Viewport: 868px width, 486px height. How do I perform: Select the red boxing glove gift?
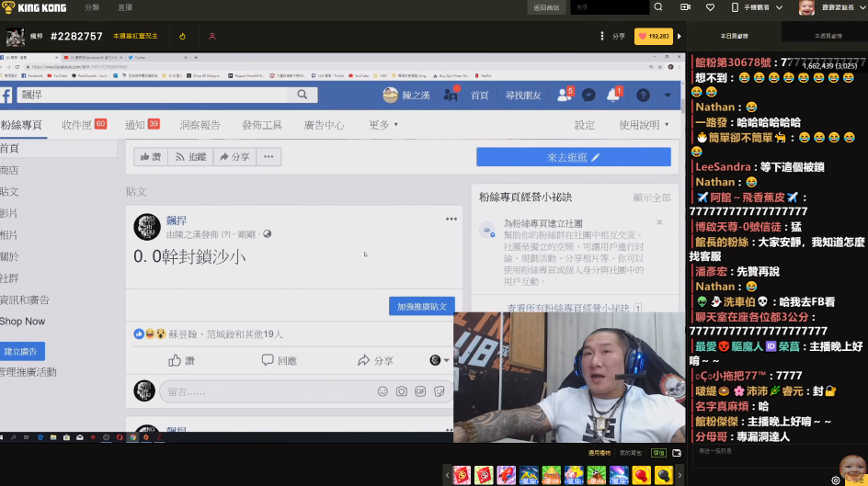coord(640,475)
